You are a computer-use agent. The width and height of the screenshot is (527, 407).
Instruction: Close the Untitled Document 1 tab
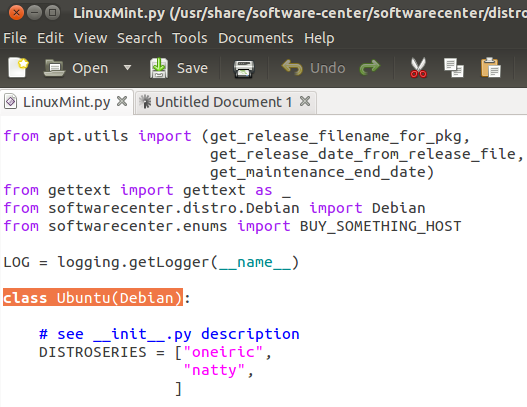[305, 101]
